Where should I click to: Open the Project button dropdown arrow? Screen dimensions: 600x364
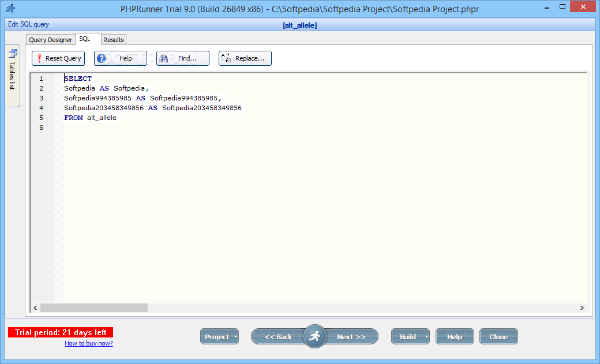pos(235,337)
